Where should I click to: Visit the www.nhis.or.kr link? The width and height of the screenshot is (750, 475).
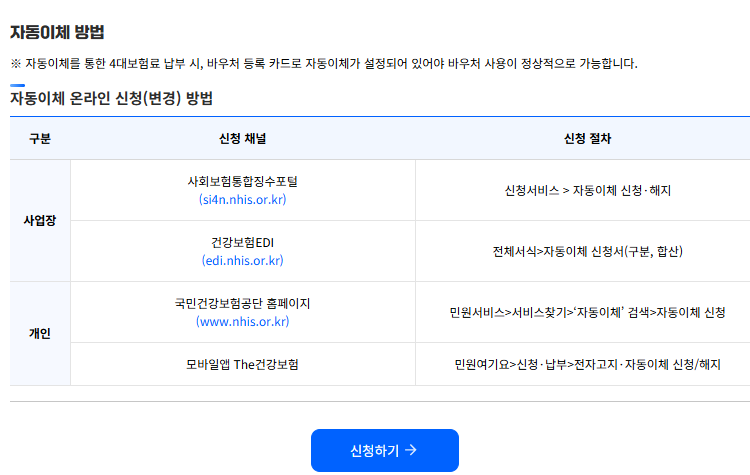coord(242,321)
